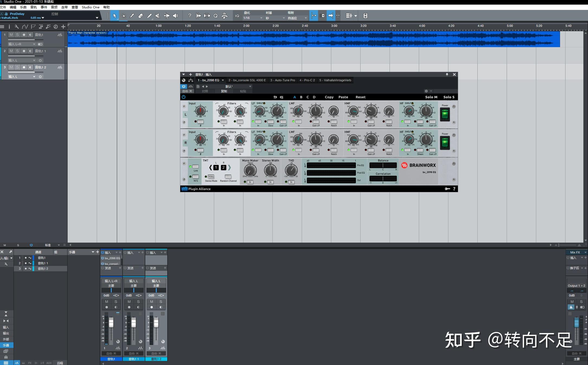Open the 文件 menu

[3, 7]
